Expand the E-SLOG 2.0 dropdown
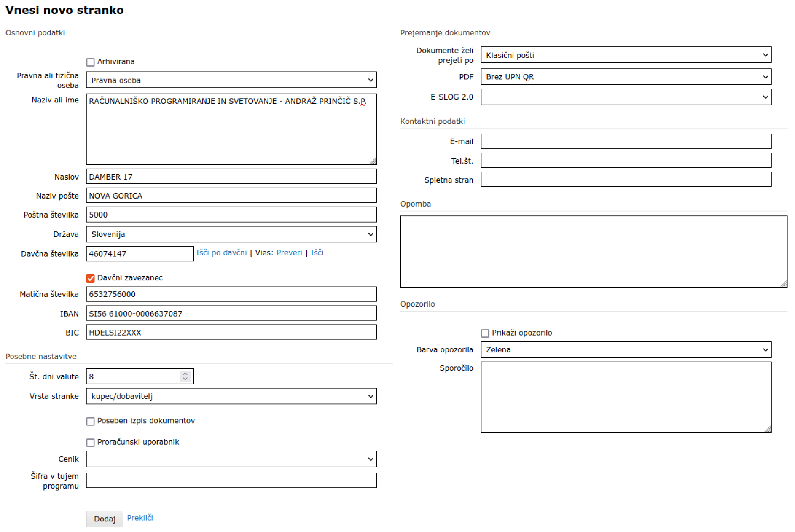 pos(625,97)
